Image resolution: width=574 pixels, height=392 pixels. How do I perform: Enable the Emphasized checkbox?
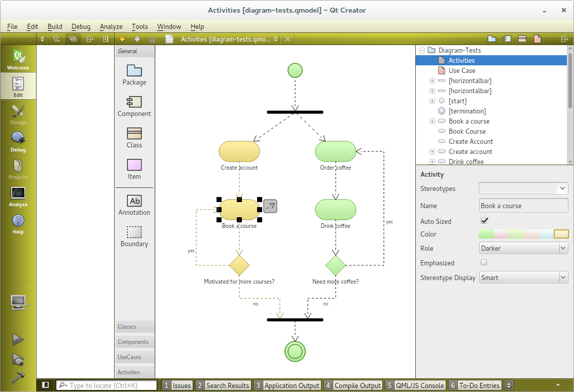pyautogui.click(x=484, y=262)
